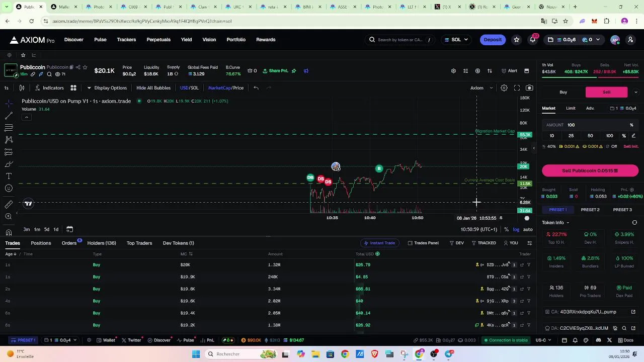Select the Limit order tab

point(571,108)
